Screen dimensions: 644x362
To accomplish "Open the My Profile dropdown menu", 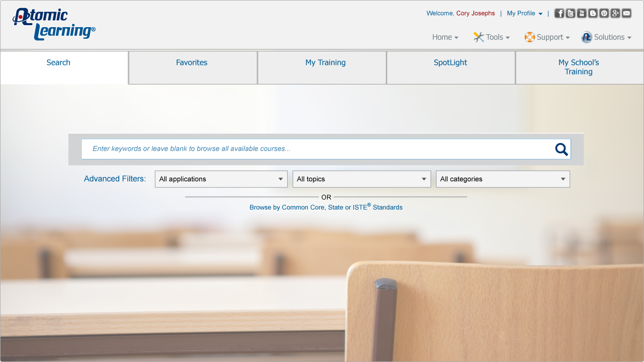I will click(524, 14).
